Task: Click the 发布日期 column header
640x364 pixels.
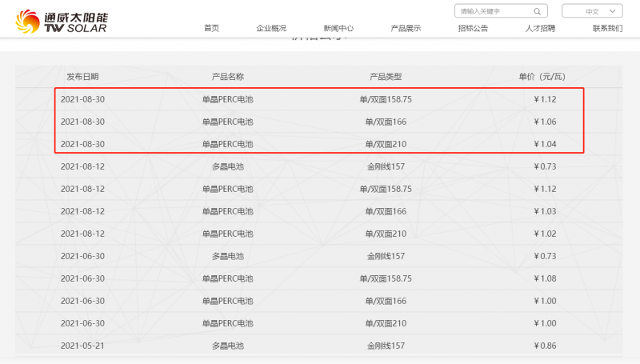Action: pos(83,77)
